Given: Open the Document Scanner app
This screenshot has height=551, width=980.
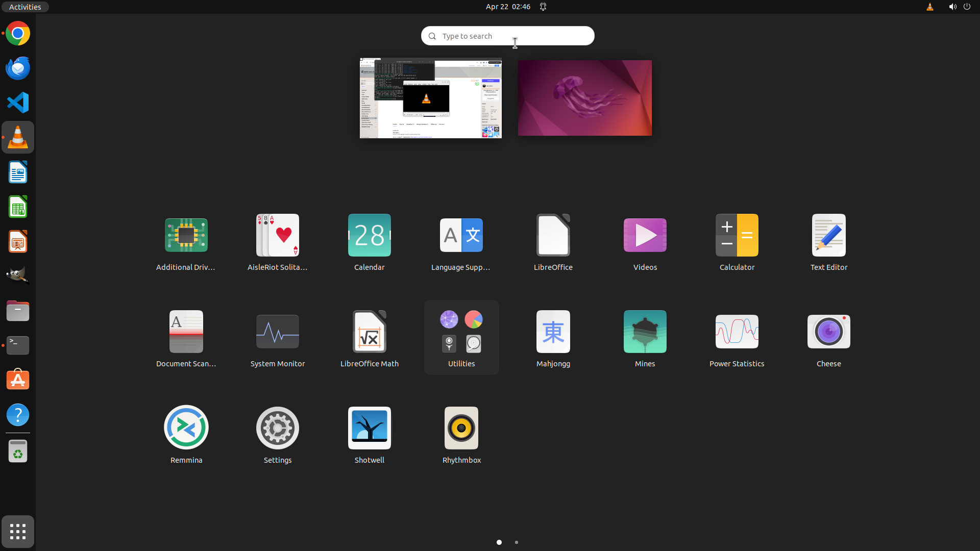Looking at the screenshot, I should point(186,332).
